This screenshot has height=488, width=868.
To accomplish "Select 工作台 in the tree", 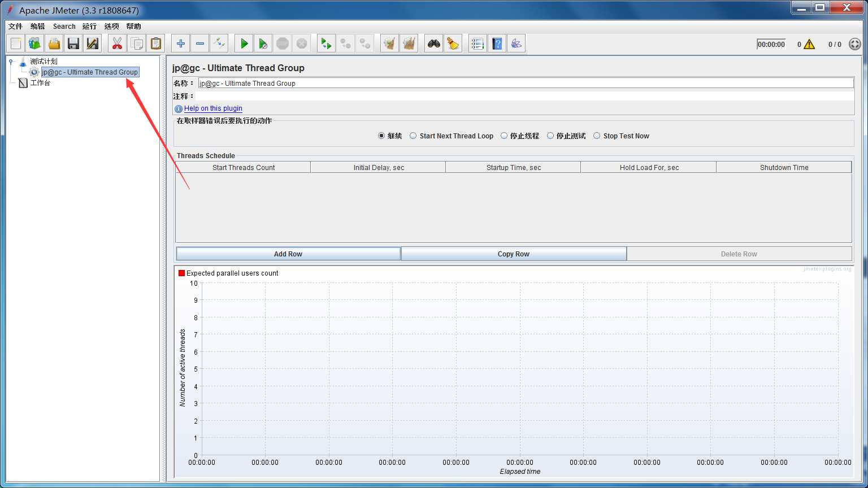I will [40, 82].
